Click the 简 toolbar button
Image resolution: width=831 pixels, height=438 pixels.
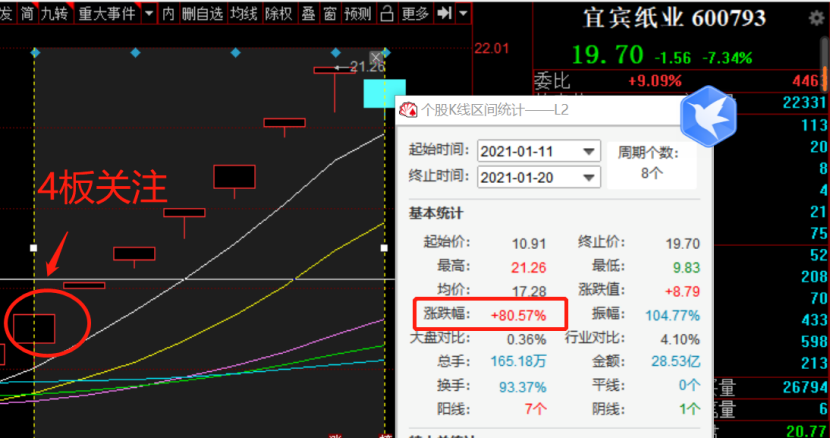pos(27,13)
